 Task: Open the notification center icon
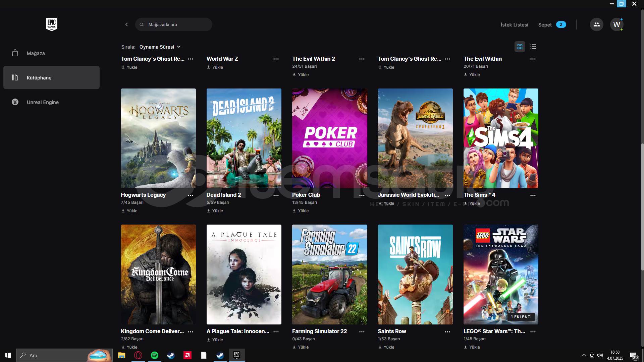(634, 356)
